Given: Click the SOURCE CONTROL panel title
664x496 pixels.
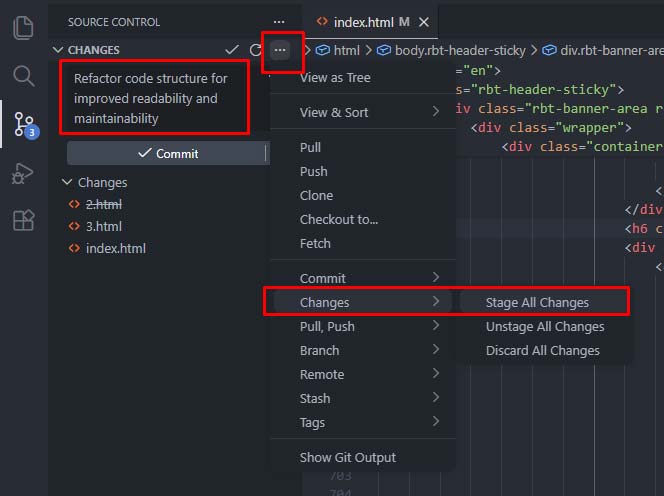Looking at the screenshot, I should click(114, 22).
